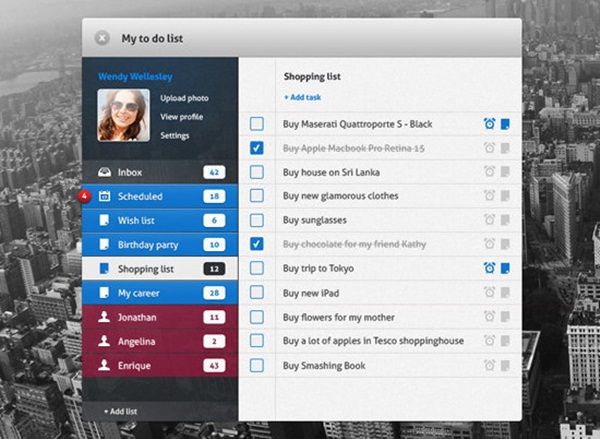The image size is (600, 439).
Task: Open note for Buy sunglasses task
Action: pyautogui.click(x=505, y=220)
